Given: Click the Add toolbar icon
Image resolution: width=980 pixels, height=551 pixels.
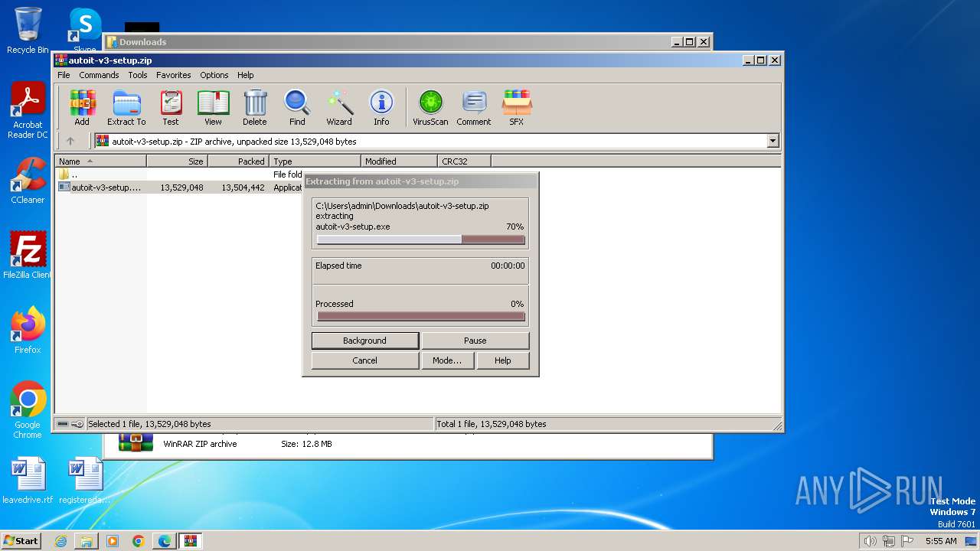Looking at the screenshot, I should tap(82, 107).
